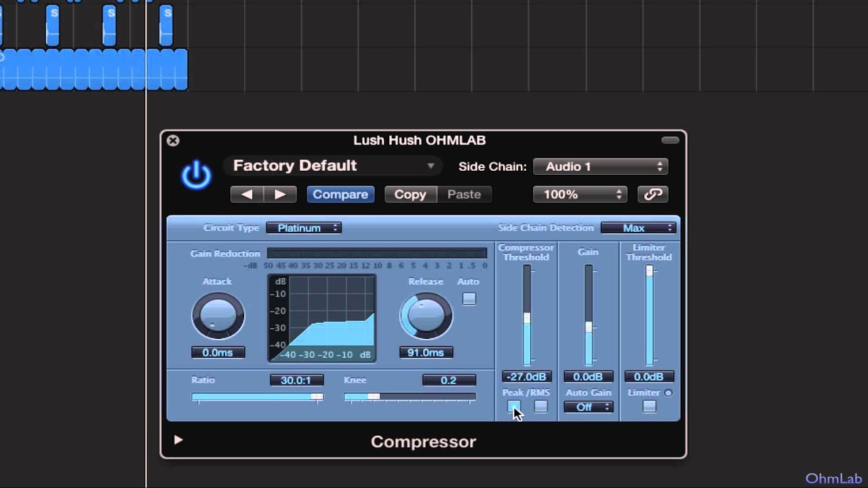
Task: Click the Compare button
Action: coord(340,195)
